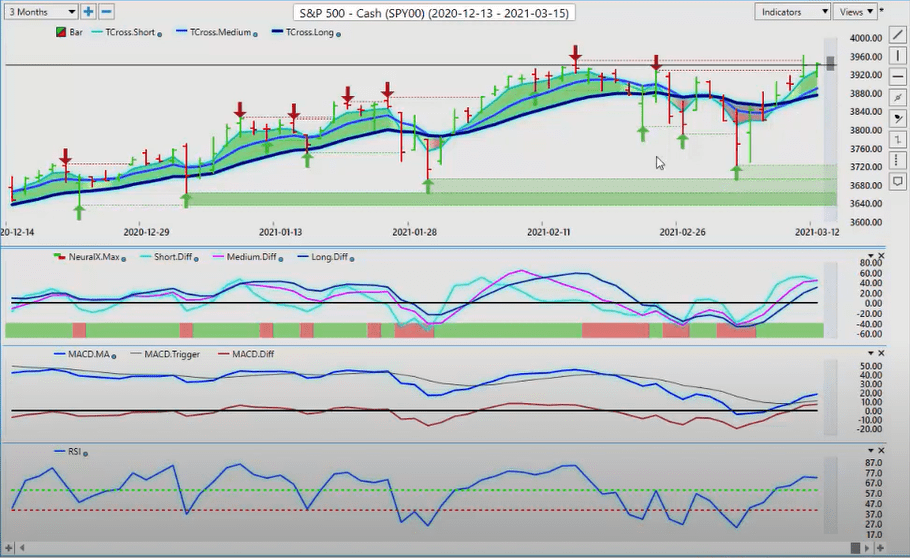Open the Indicators dropdown
The image size is (910, 558).
click(x=792, y=12)
